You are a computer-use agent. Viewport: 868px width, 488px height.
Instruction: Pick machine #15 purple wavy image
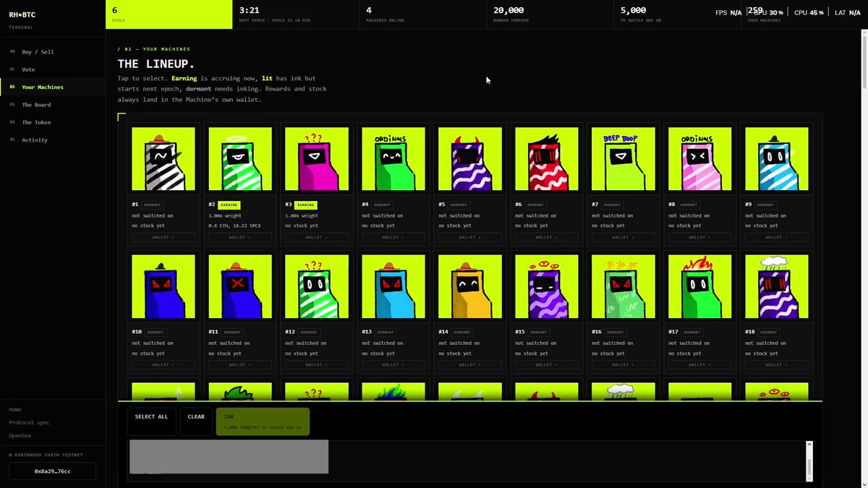point(547,286)
